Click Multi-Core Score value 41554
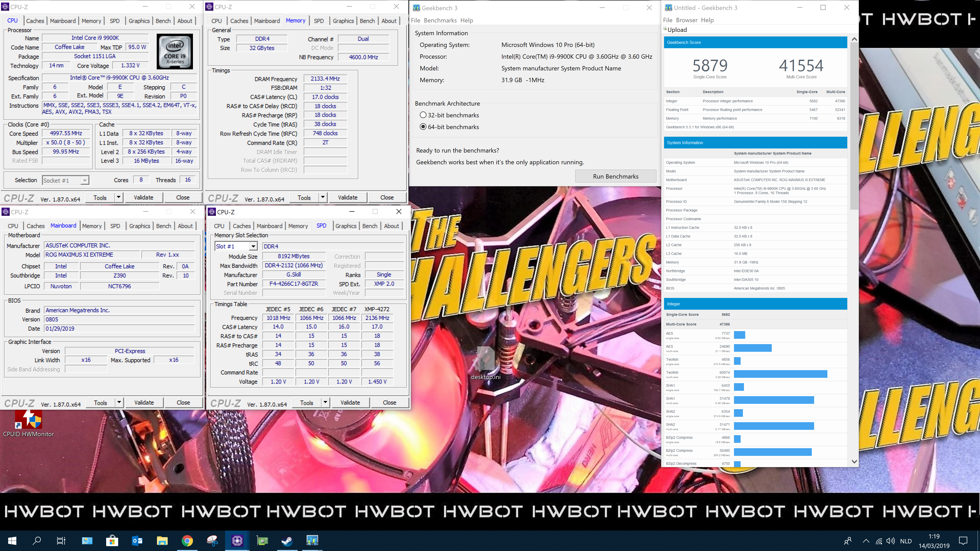 801,65
